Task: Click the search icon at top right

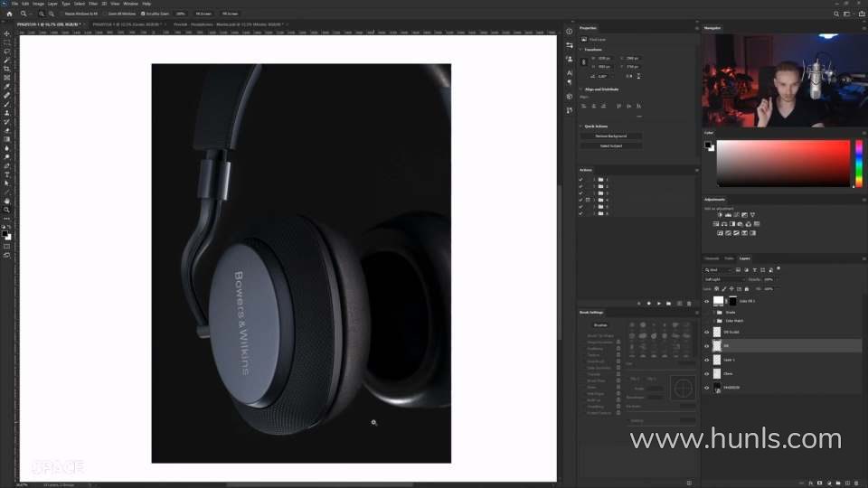Action: tap(835, 14)
